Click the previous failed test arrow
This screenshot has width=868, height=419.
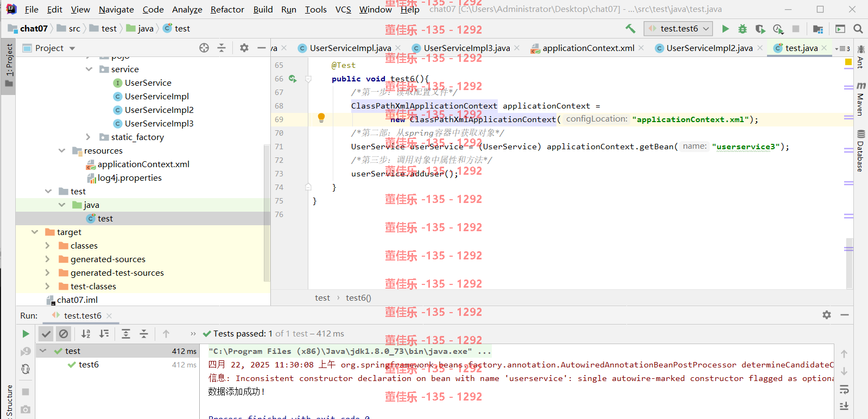click(x=166, y=334)
